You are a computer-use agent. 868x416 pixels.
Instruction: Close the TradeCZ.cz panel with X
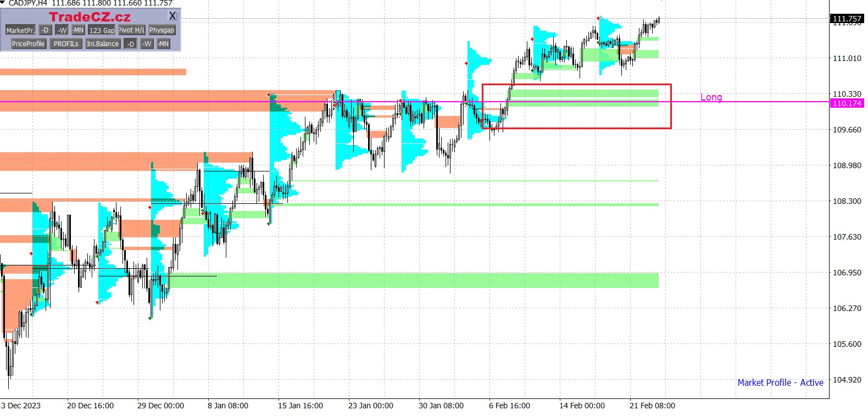(x=173, y=16)
